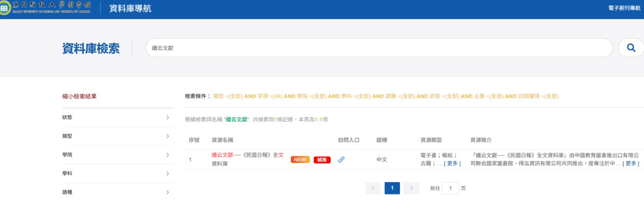Go to the previous results page
The width and height of the screenshot is (644, 200).
(x=373, y=188)
